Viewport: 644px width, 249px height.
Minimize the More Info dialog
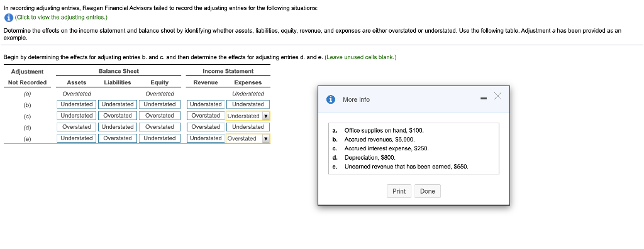point(484,98)
